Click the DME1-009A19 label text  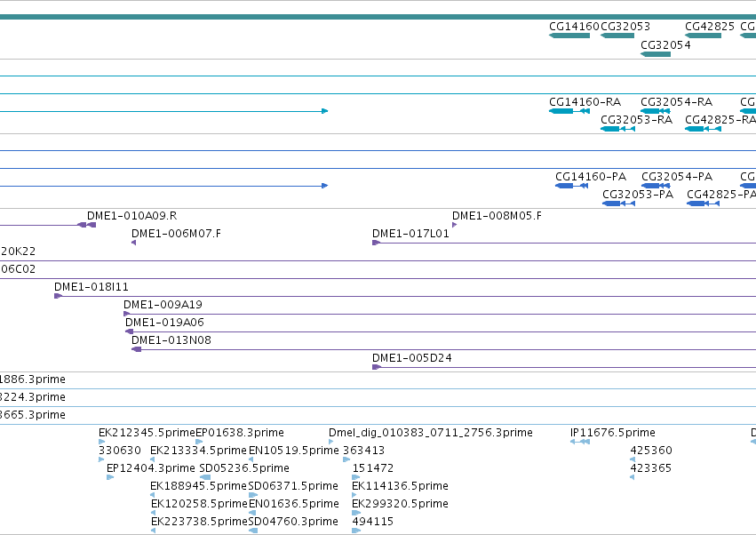tap(163, 305)
